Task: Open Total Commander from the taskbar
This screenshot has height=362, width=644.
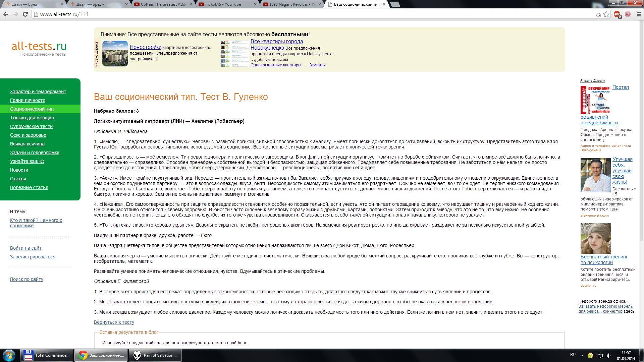Action: [x=47, y=355]
